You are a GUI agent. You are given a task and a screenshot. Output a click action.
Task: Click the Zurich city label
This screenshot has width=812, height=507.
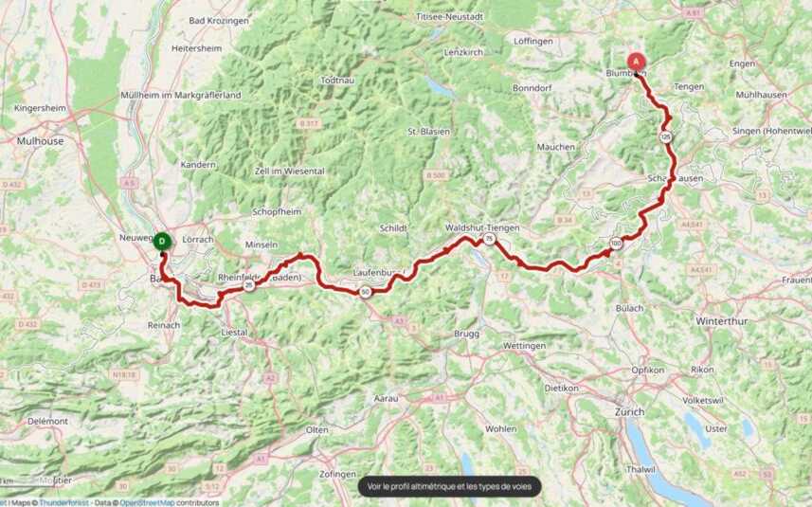click(x=630, y=411)
